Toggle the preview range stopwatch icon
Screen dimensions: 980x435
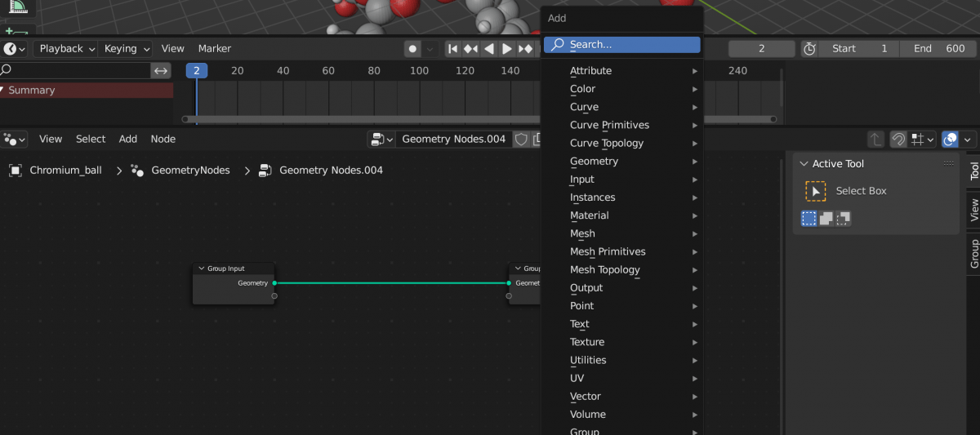[x=809, y=49]
